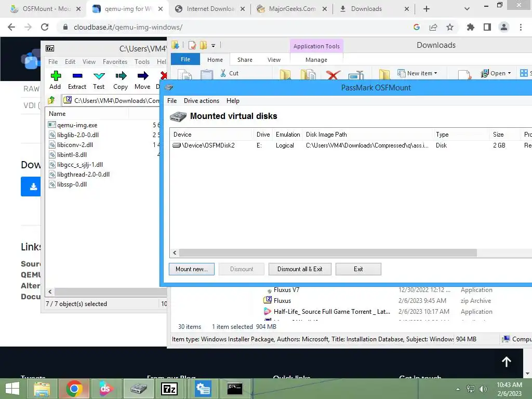Click the Copy icon in 7-Zip toolbar
This screenshot has height=399, width=532.
pos(121,76)
